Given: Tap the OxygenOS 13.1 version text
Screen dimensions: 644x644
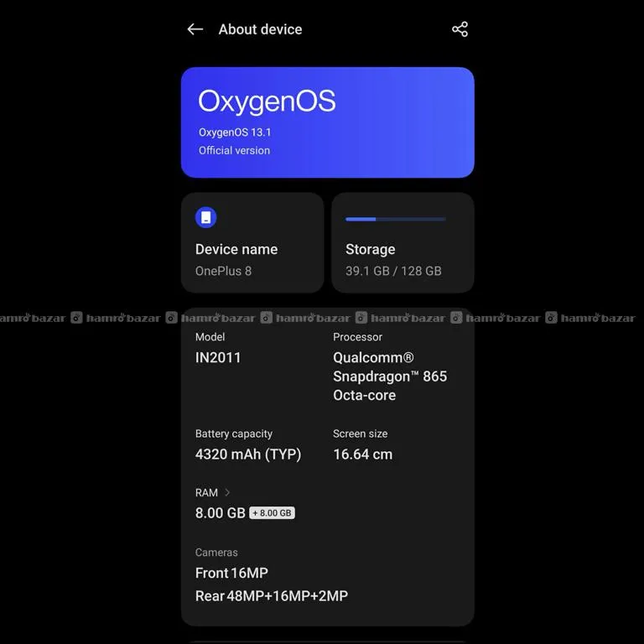Looking at the screenshot, I should [x=235, y=132].
